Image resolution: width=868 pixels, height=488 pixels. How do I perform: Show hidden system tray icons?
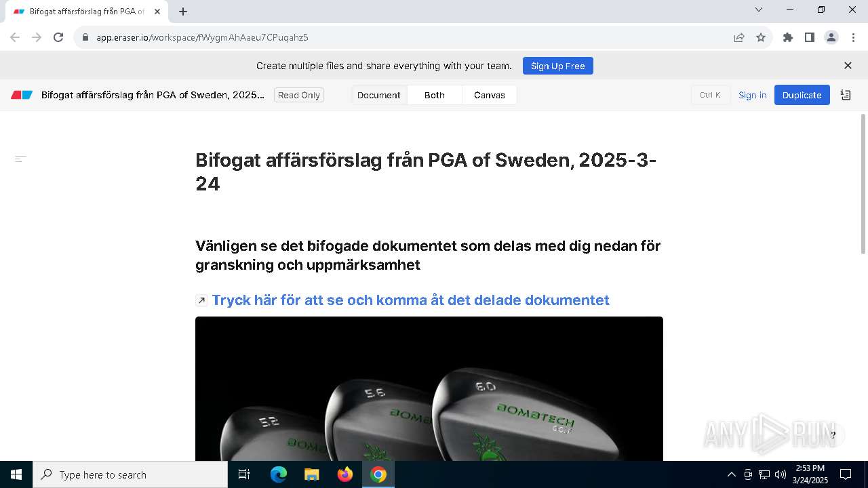pyautogui.click(x=731, y=474)
